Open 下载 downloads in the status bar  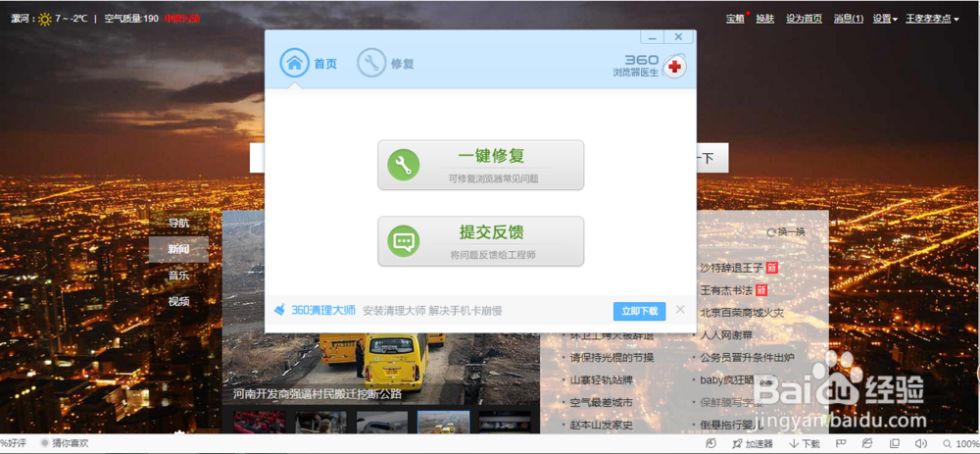(x=804, y=444)
